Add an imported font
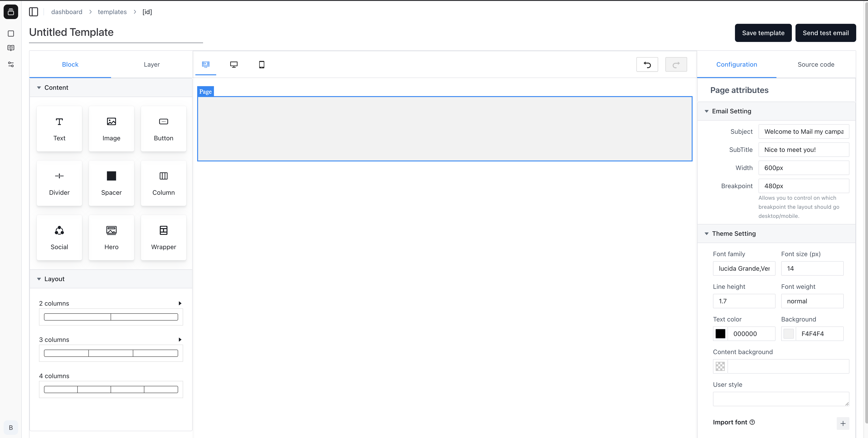Viewport: 868px width, 438px height. pos(843,423)
